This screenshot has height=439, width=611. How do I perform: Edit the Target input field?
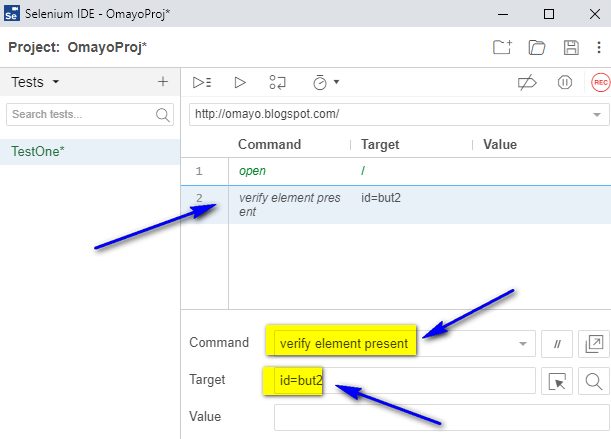[404, 381]
